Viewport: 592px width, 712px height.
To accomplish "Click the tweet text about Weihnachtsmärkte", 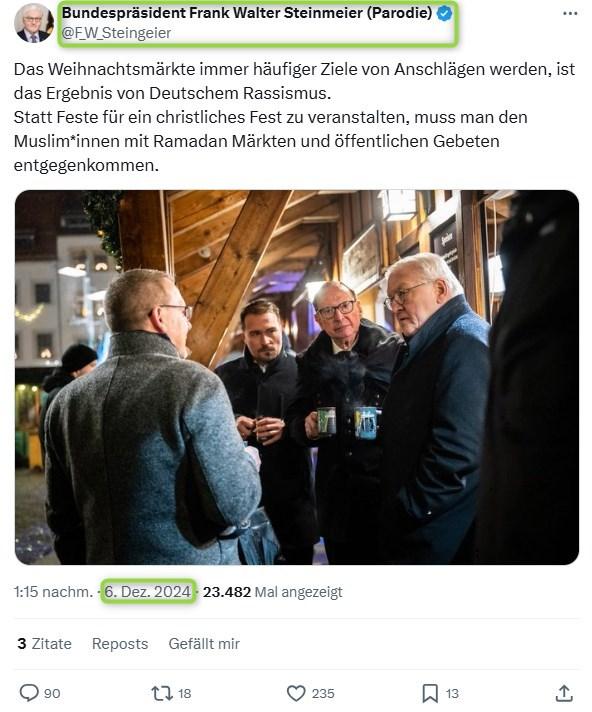I will pyautogui.click(x=294, y=117).
